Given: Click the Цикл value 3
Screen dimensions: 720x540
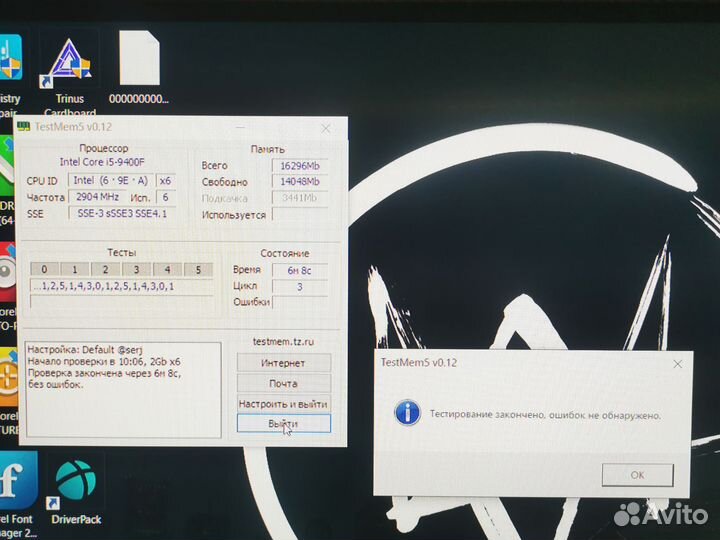Looking at the screenshot, I should 300,287.
